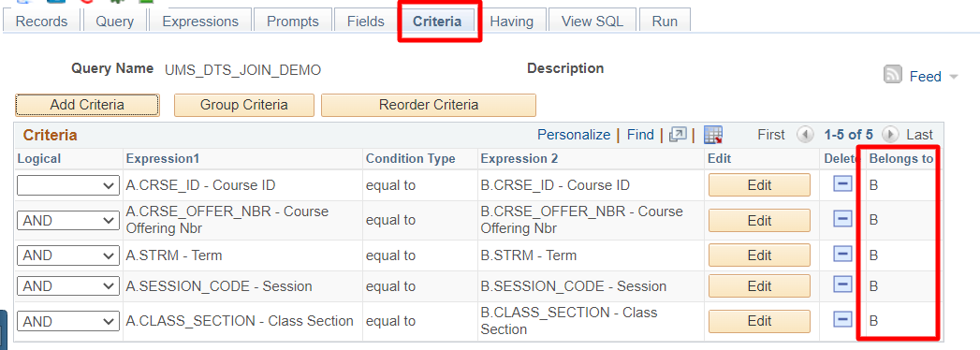This screenshot has width=980, height=350.
Task: Remove the A.CRSE_OFFER_NBR criteria using minus icon
Action: click(843, 219)
